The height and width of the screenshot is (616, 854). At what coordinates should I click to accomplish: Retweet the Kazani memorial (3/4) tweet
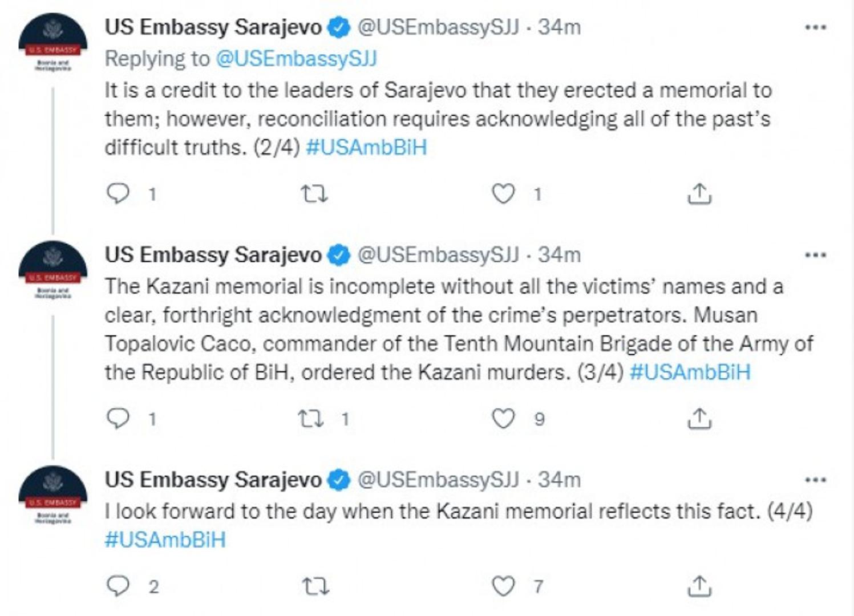point(311,419)
